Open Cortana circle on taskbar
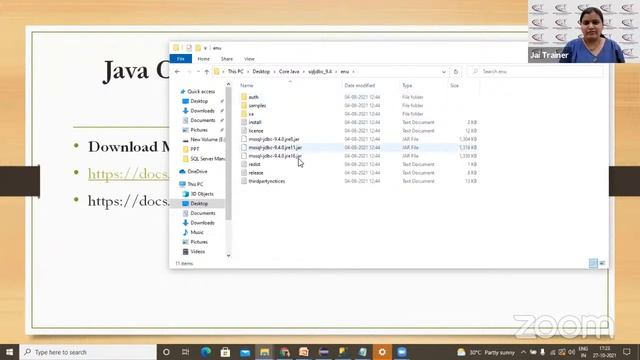 coord(166,352)
